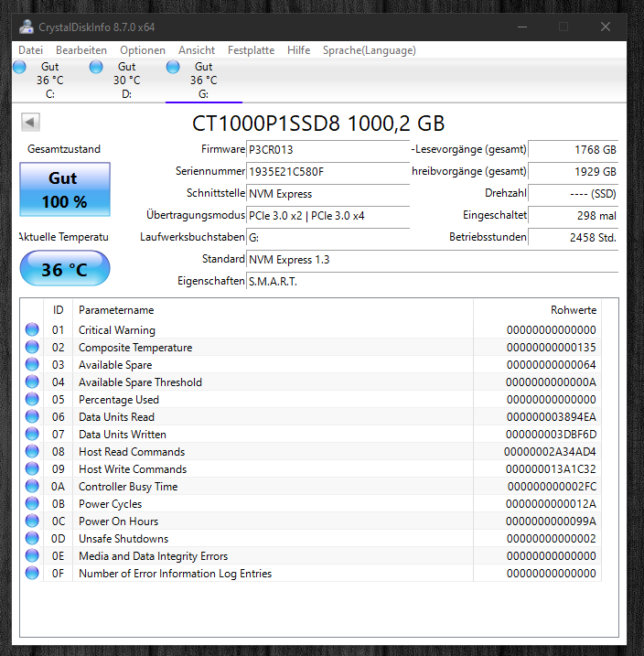Image resolution: width=644 pixels, height=656 pixels.
Task: Open the Ansicht menu
Action: (x=197, y=50)
